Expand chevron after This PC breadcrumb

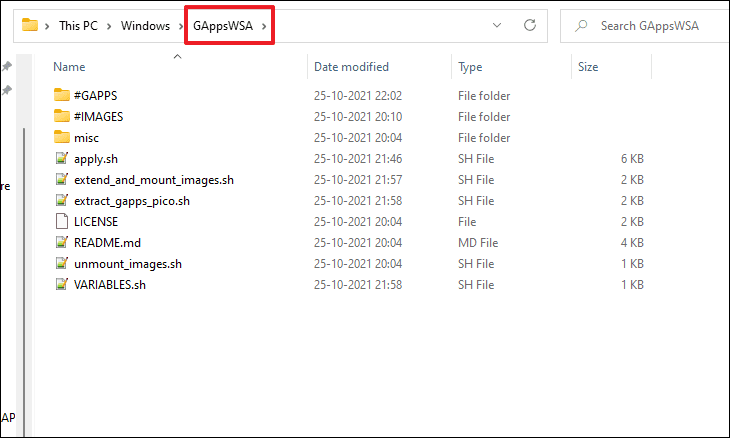click(109, 26)
